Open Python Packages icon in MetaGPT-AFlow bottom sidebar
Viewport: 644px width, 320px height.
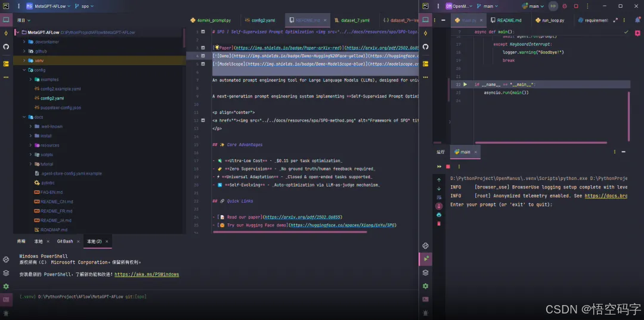tap(6, 259)
